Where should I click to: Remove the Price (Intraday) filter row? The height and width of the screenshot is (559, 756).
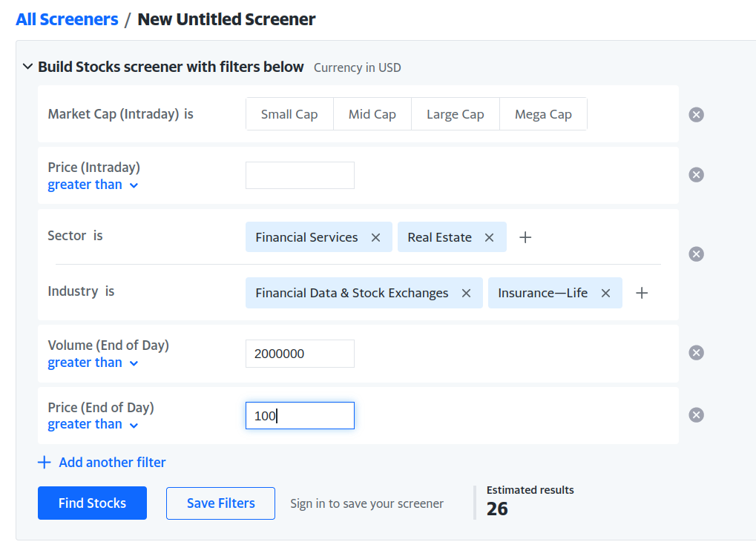(x=696, y=174)
